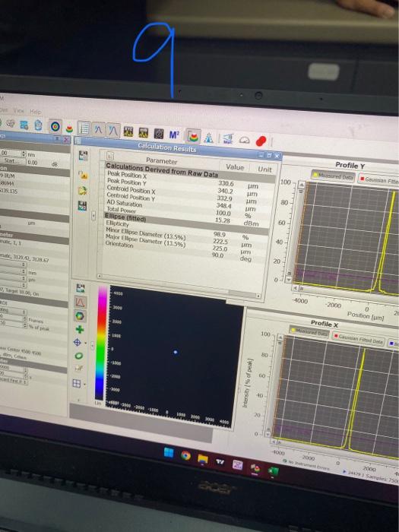The image size is (399, 532).
Task: Open the 3D profile rainbow cone icon
Action: 69,128
